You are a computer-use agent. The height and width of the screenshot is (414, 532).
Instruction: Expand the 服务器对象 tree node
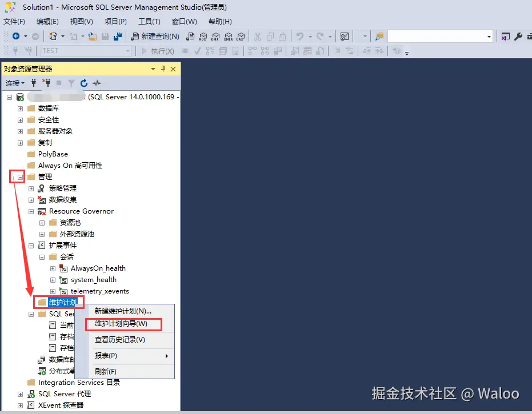21,131
